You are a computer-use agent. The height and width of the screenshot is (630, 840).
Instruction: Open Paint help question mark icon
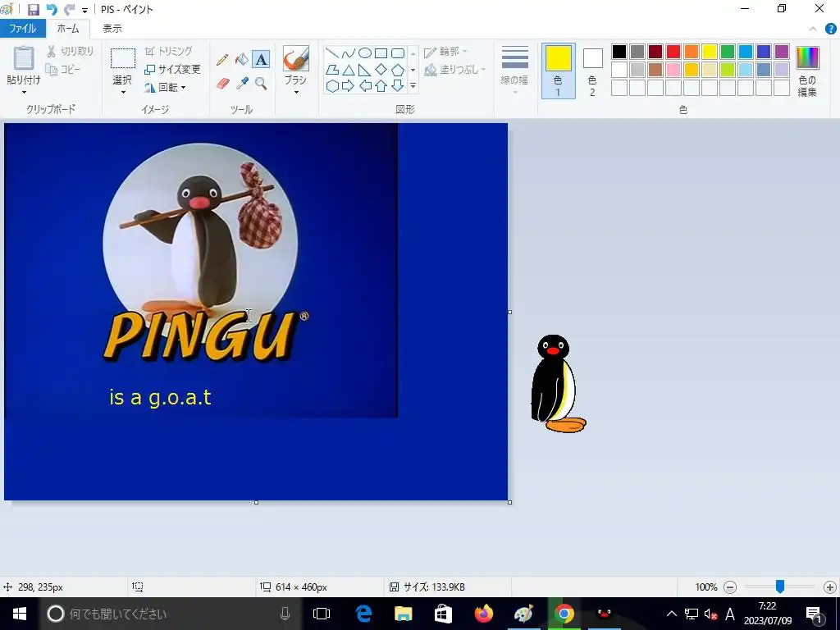pos(830,29)
